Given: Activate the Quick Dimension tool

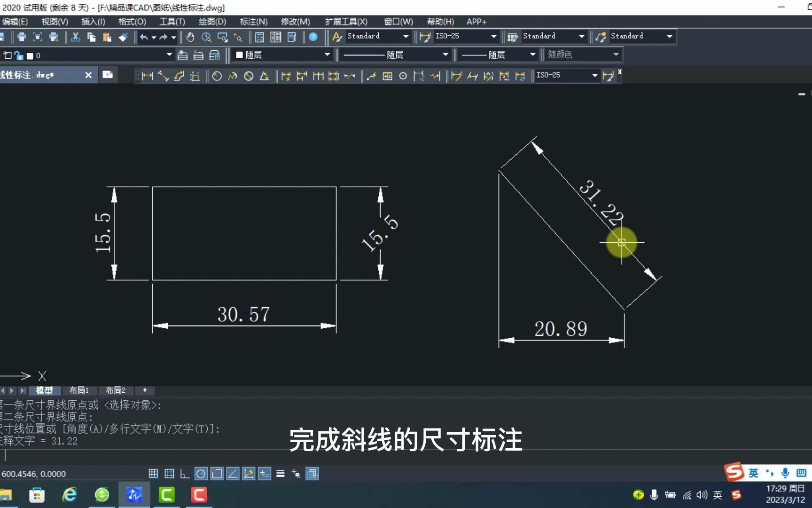Looking at the screenshot, I should pyautogui.click(x=286, y=76).
